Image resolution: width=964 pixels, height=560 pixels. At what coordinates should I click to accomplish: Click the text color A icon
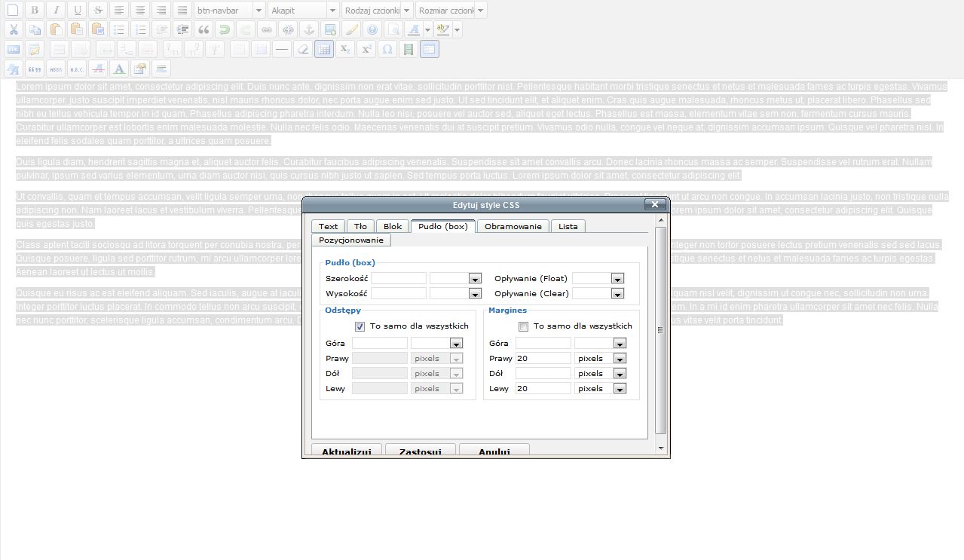[413, 29]
